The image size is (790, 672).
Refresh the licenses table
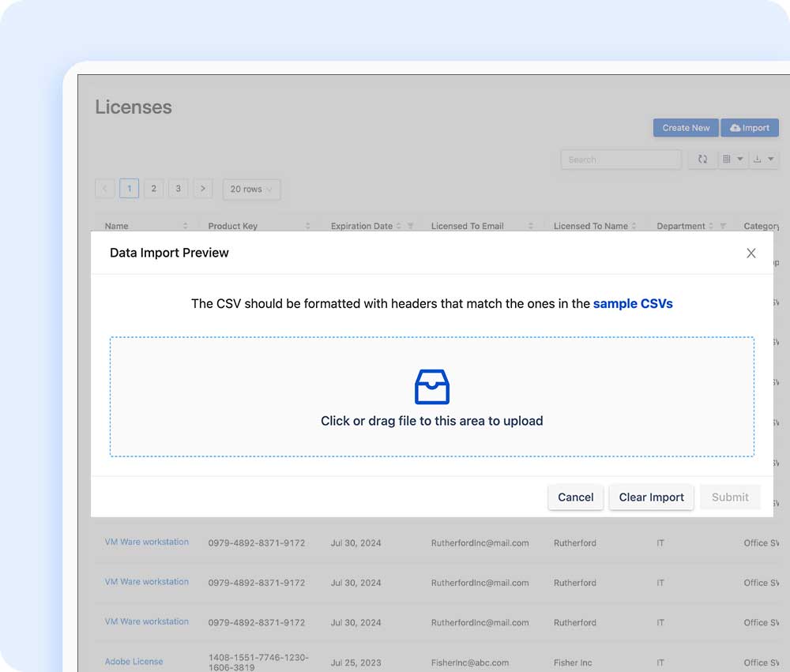pyautogui.click(x=702, y=160)
